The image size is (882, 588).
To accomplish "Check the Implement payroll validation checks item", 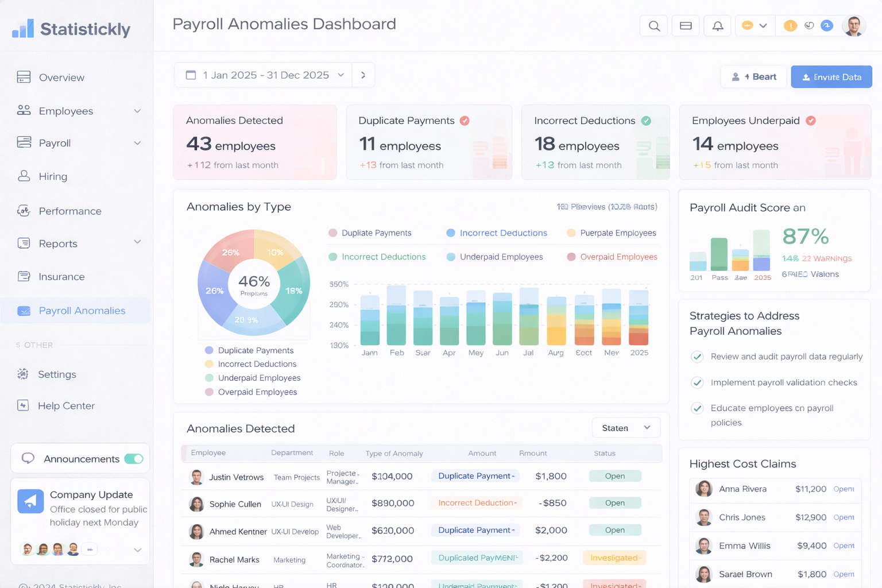I will coord(697,382).
